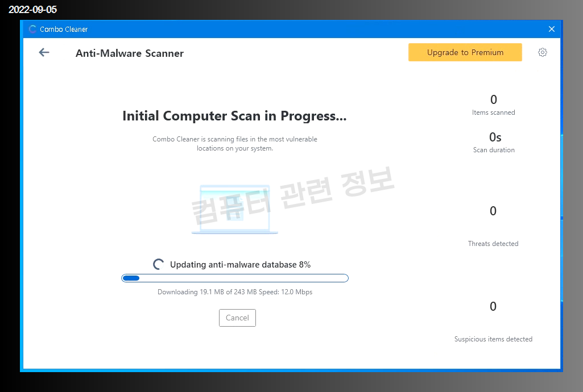Click the 'Scan duration' label
Screen dimensions: 583x392
pos(494,150)
